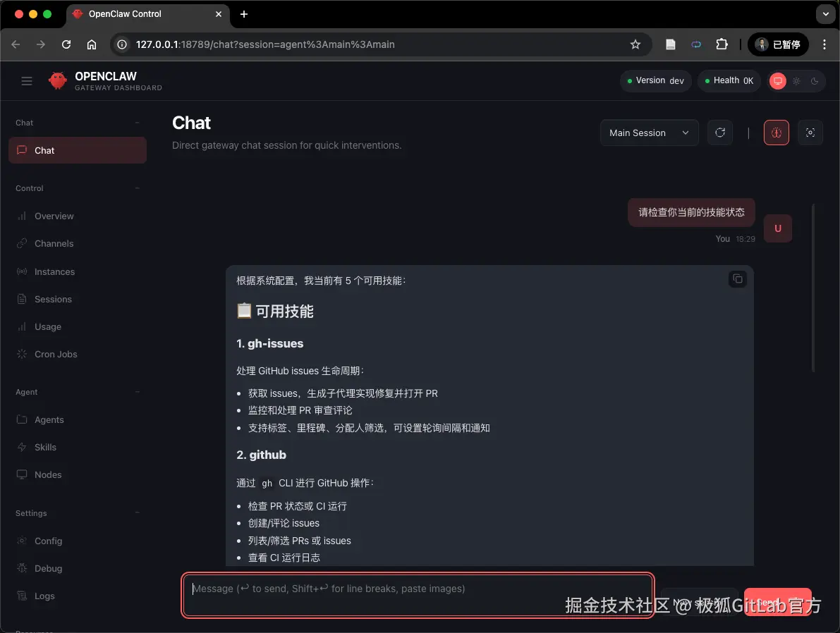Image resolution: width=840 pixels, height=633 pixels.
Task: Click the chat panel vertical scrollbar
Action: 813,288
